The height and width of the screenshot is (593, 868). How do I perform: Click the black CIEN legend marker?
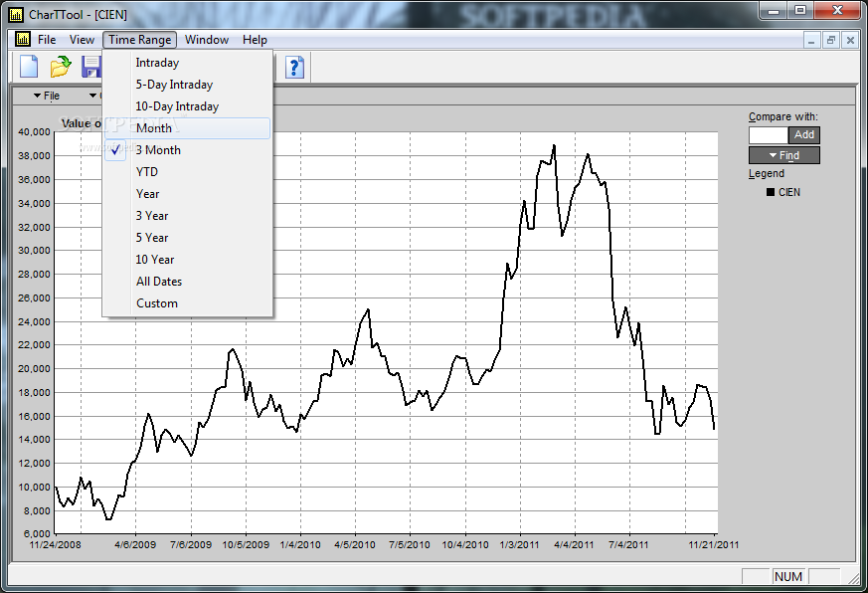tap(770, 192)
